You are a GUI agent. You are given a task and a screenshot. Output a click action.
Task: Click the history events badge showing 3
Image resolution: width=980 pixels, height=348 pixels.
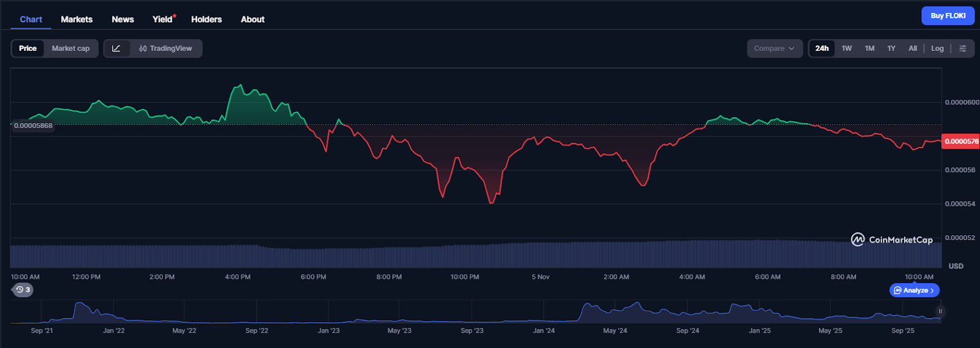click(23, 290)
